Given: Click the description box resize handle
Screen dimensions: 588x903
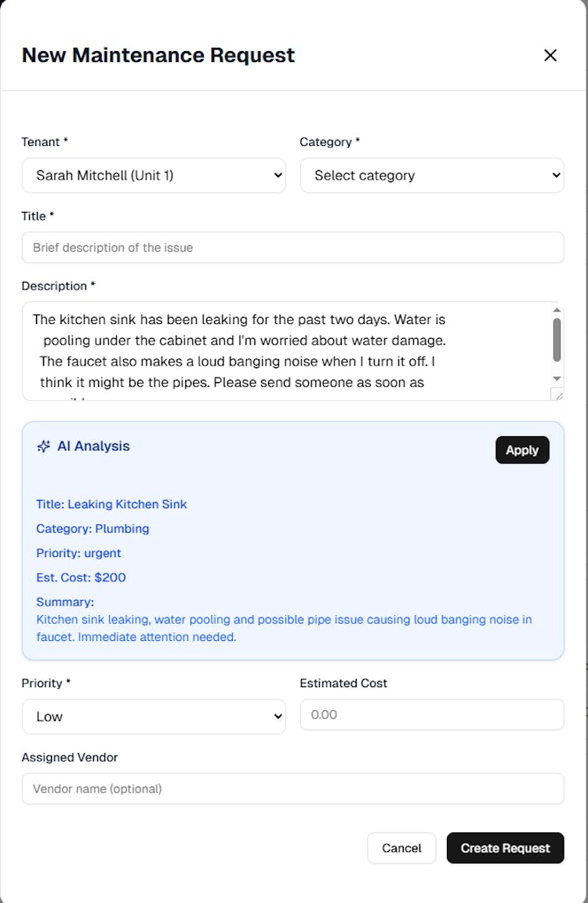Looking at the screenshot, I should [x=557, y=394].
